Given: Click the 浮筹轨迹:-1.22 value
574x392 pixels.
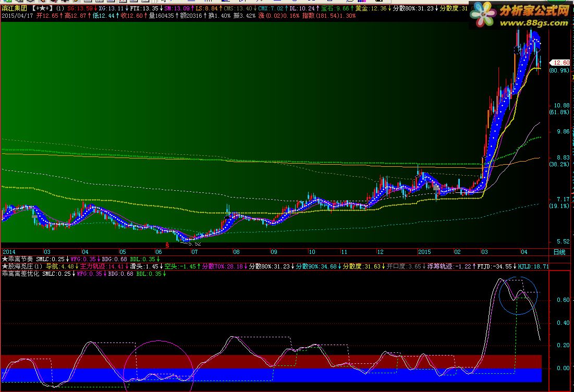Looking at the screenshot, I should click(449, 266).
